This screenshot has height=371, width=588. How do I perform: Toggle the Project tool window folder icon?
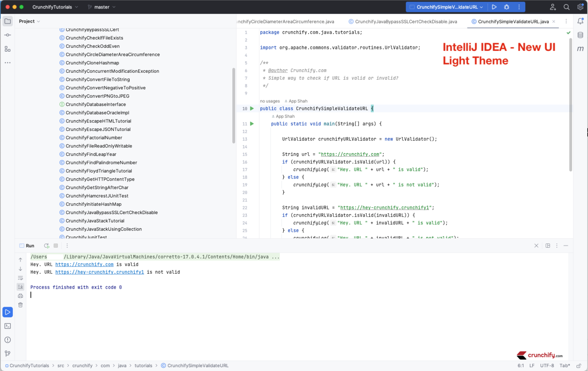8,21
